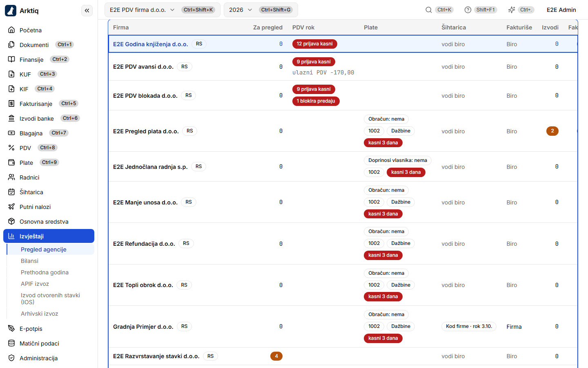This screenshot has width=588, height=368.
Task: Open PDV percent icon in sidebar
Action: coord(11,148)
